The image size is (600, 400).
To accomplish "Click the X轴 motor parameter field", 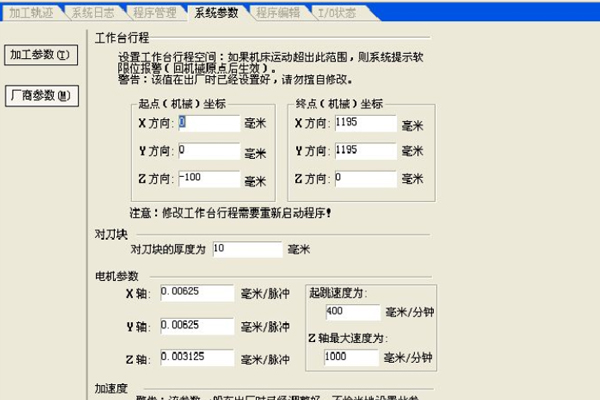I will coord(197,295).
